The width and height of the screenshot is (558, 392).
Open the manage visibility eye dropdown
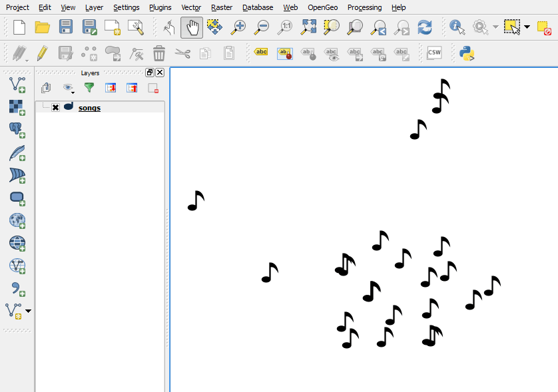coord(69,88)
